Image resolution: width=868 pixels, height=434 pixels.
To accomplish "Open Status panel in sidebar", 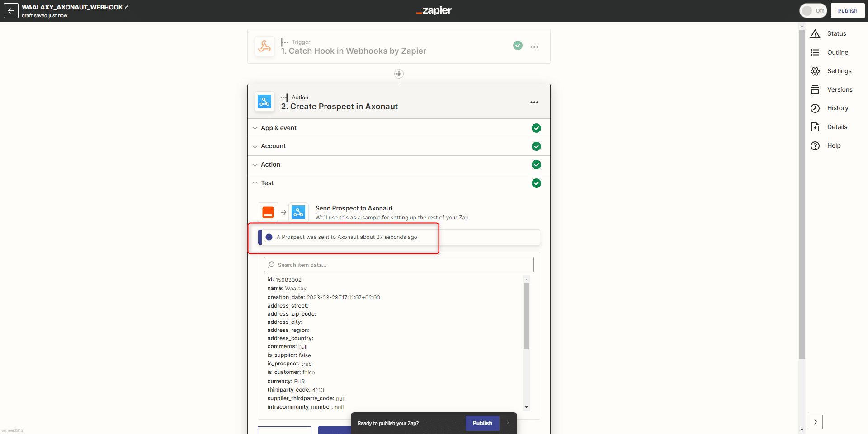I will click(x=828, y=34).
